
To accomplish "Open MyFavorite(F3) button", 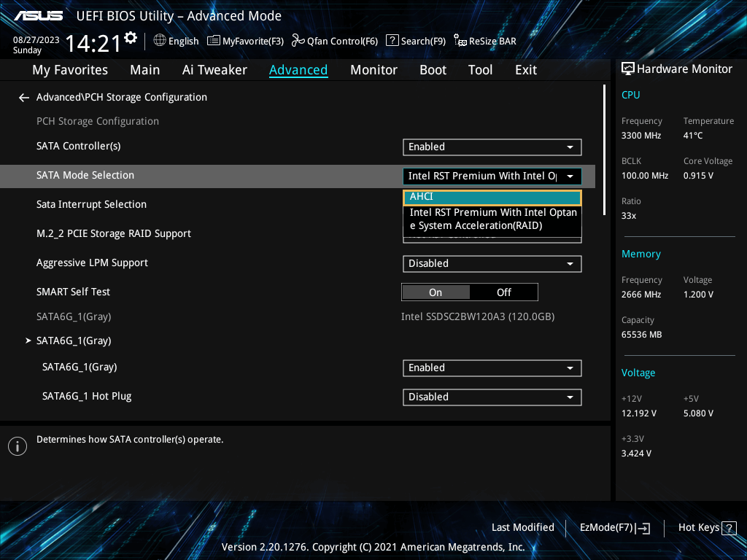I will [x=245, y=41].
